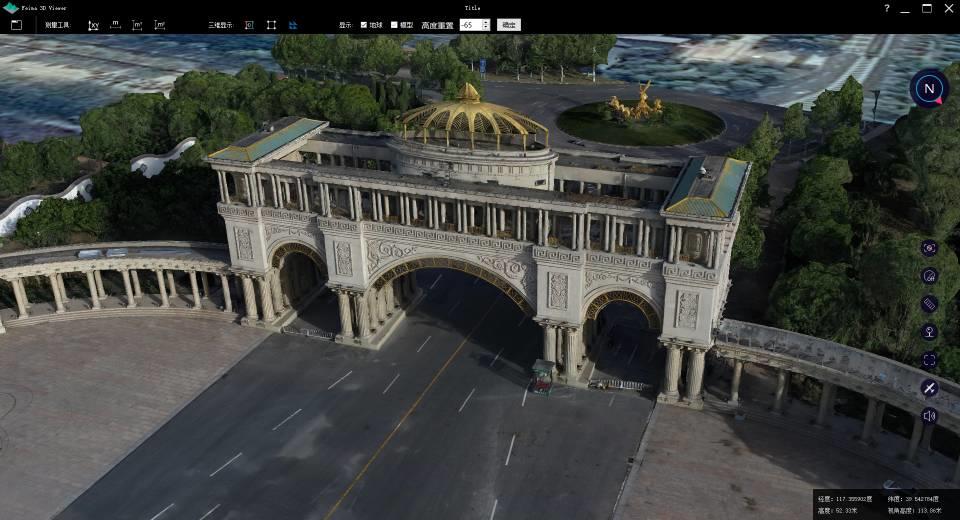Click the first 三维显示 view mode icon
Screen dimensions: 960x520
(249, 25)
